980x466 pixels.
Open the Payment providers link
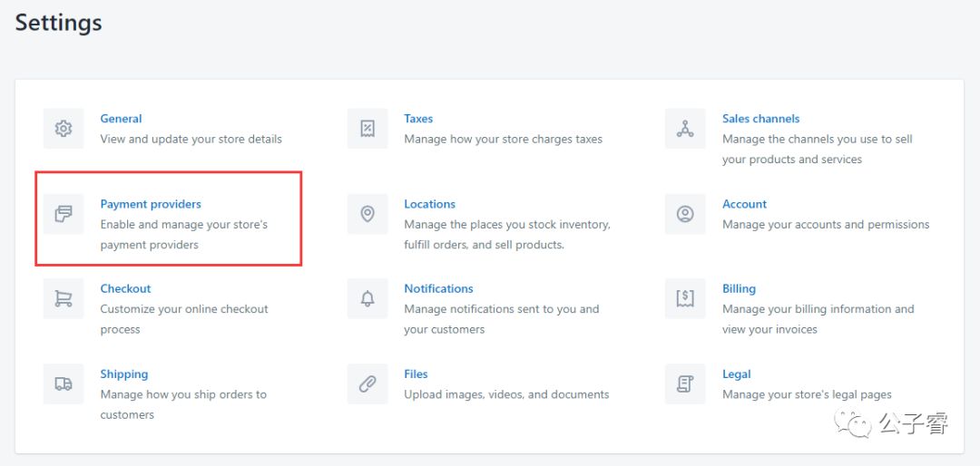[x=151, y=204]
